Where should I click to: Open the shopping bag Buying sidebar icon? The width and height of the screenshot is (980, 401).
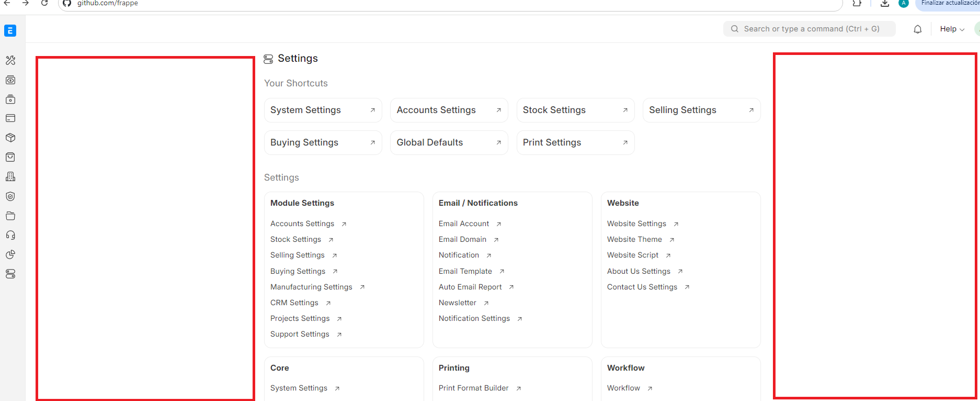point(10,157)
